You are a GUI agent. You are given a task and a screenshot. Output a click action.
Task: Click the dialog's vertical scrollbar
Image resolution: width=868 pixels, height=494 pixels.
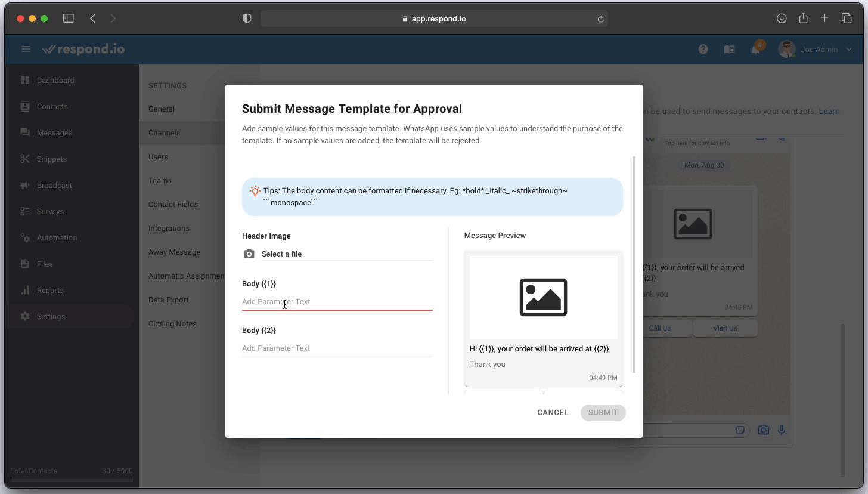633,265
